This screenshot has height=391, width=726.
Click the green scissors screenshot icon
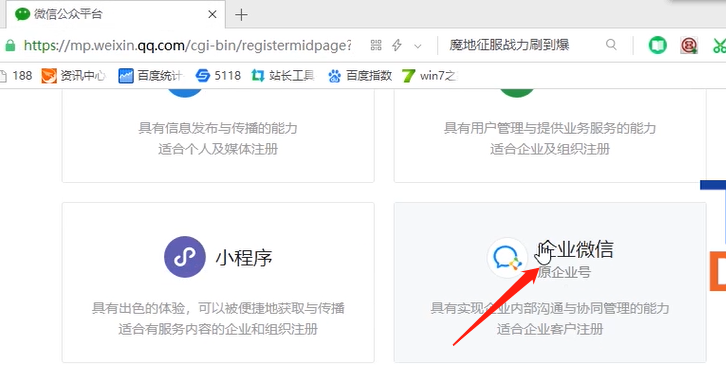point(719,45)
